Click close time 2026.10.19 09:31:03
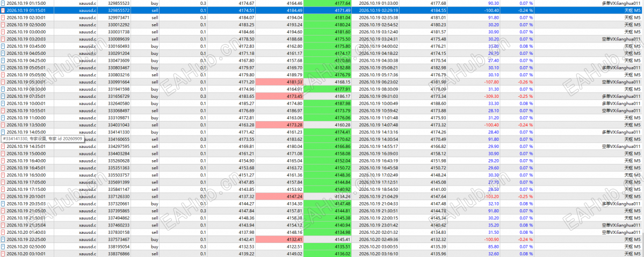 pyautogui.click(x=380, y=96)
